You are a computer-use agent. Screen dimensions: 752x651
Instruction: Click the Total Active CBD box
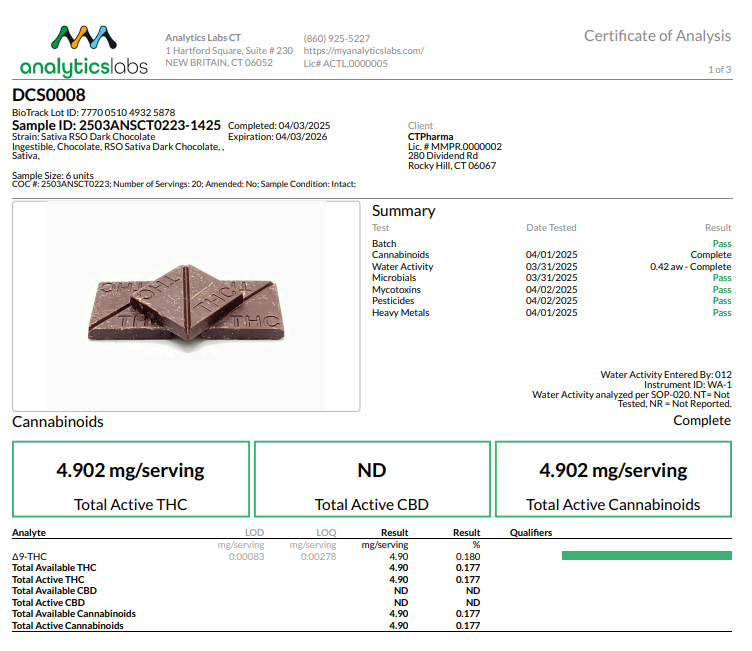click(372, 480)
